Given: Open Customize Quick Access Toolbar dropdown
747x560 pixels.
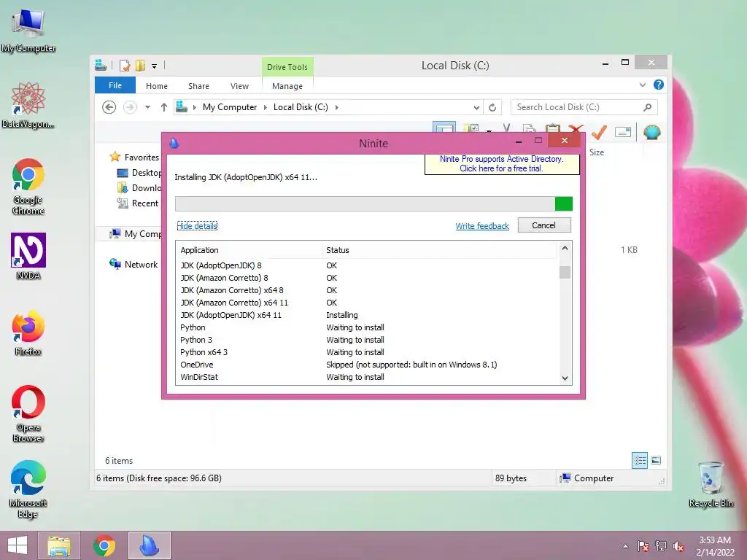Looking at the screenshot, I should 155,66.
